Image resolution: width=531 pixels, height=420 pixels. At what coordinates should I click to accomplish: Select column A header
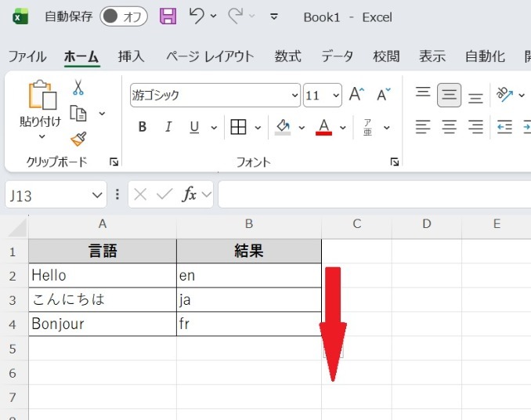tap(103, 224)
